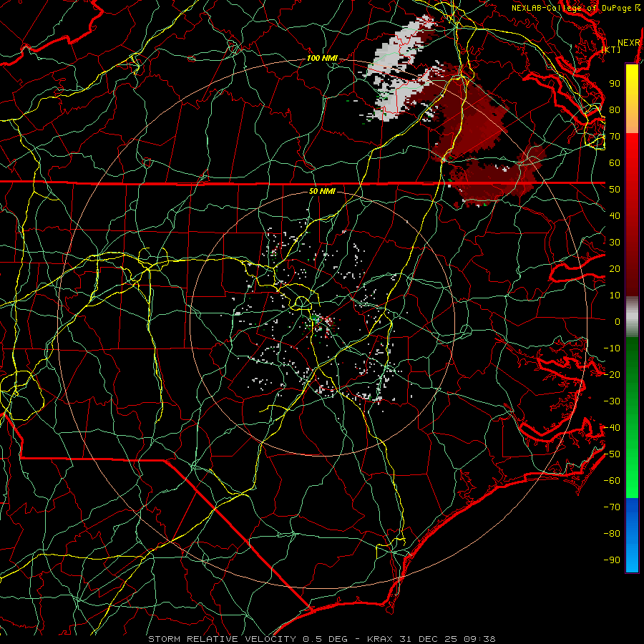Select the [KT] units label above the color bar
Screen dimensions: 644x644
(x=610, y=49)
